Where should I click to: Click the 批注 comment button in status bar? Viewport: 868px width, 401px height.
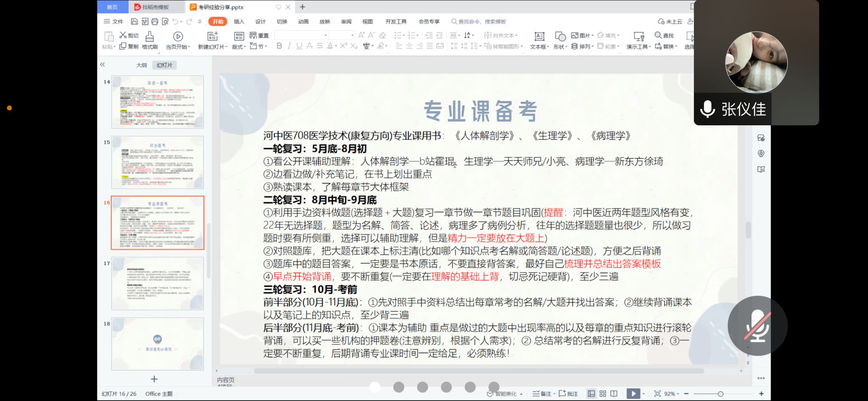point(569,393)
